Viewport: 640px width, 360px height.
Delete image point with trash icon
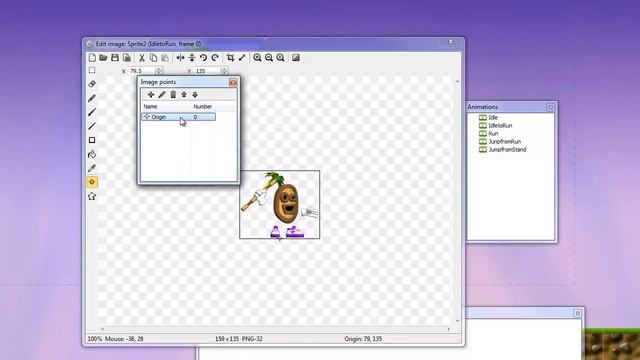coord(173,95)
